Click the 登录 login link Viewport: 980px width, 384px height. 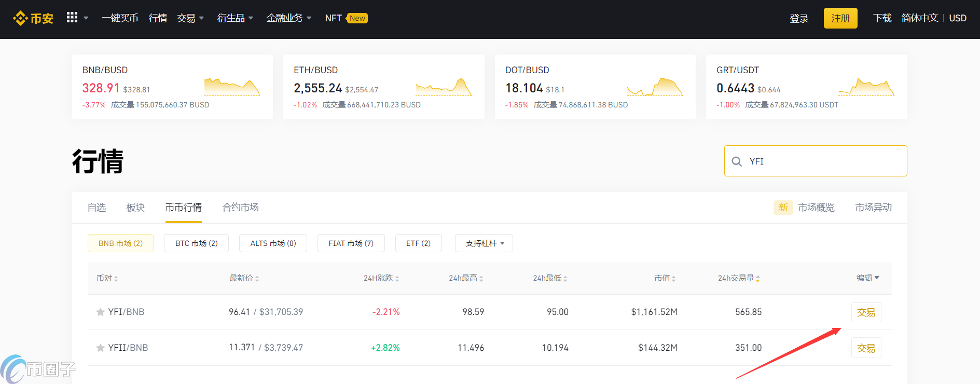(799, 19)
